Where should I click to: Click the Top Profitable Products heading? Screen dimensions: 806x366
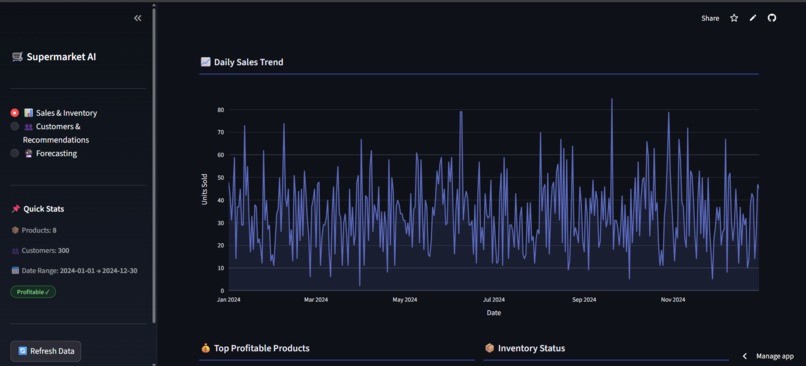coord(262,348)
